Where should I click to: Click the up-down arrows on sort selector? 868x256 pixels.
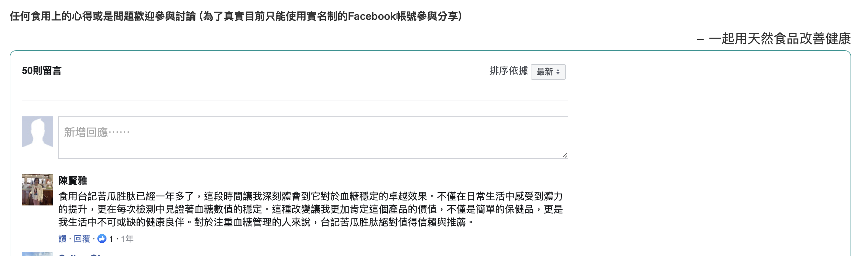[558, 72]
